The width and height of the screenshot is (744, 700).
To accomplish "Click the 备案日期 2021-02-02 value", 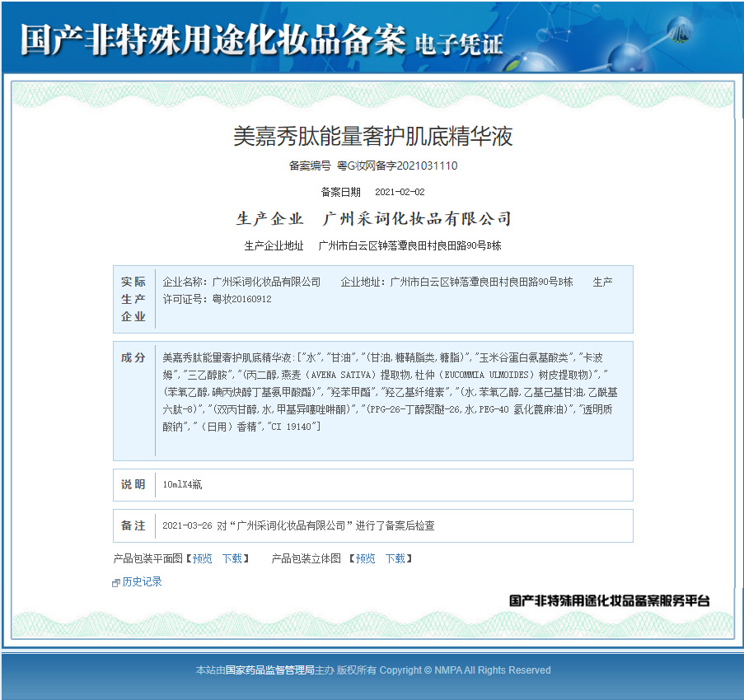I will [x=400, y=192].
